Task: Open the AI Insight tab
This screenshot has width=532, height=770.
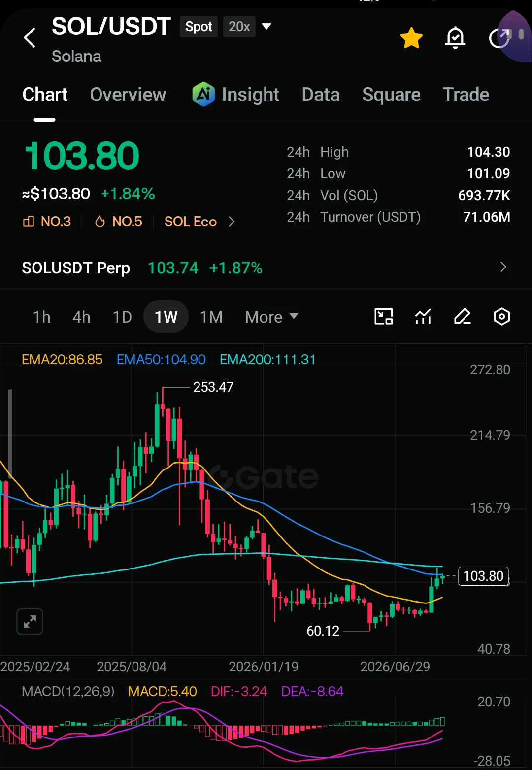Action: (x=236, y=95)
